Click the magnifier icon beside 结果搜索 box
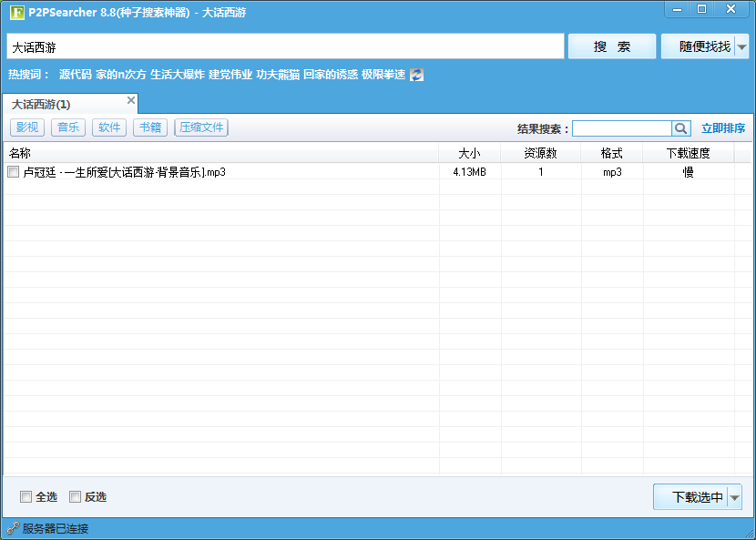Screen dimensions: 756x540 tap(680, 128)
